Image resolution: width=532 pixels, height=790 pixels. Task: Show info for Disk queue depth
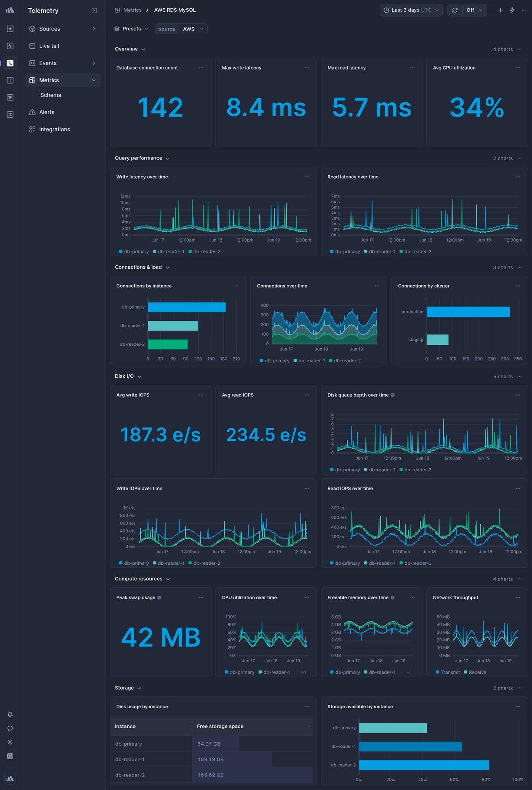(x=393, y=395)
